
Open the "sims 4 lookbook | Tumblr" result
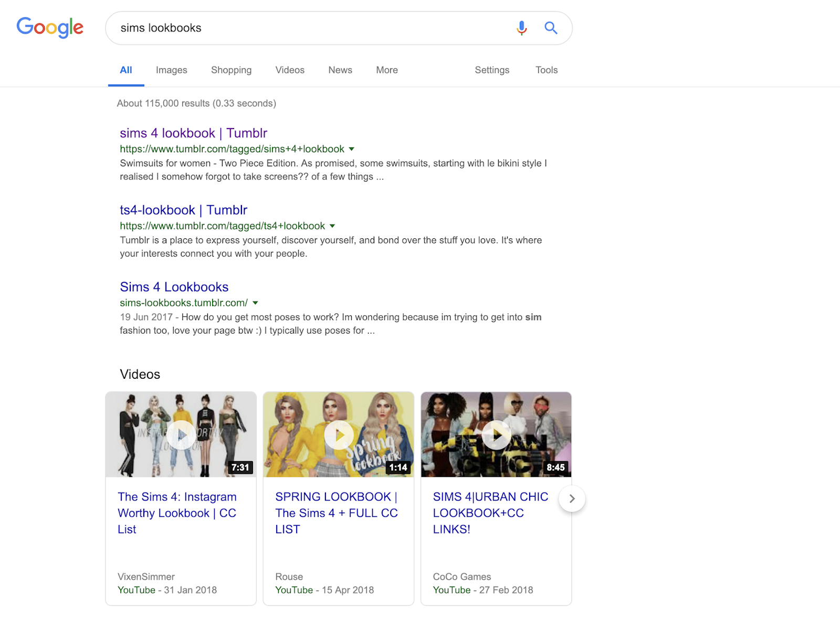click(194, 133)
